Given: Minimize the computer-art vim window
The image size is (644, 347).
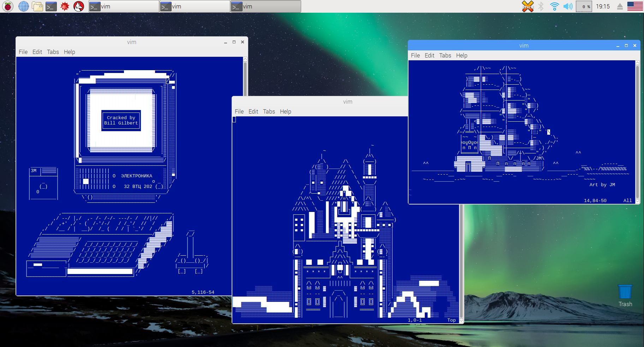Looking at the screenshot, I should click(x=226, y=42).
